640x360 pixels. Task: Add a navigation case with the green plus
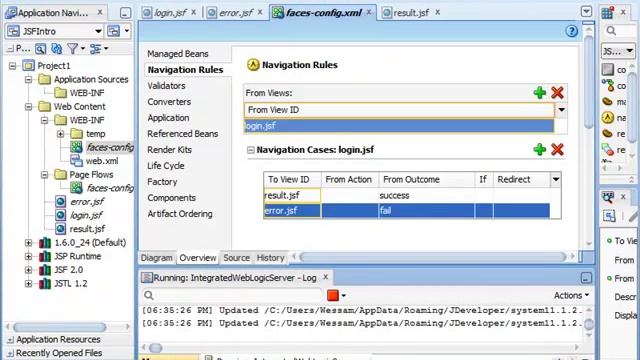pyautogui.click(x=540, y=149)
